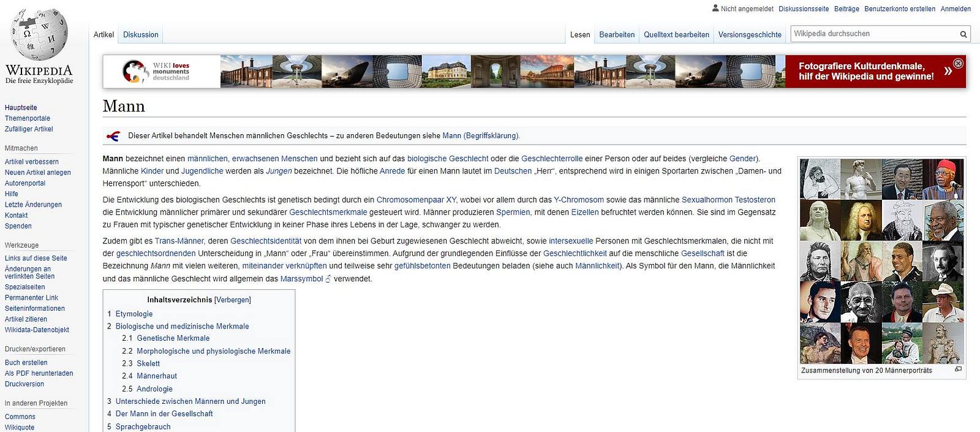This screenshot has height=432, width=980.
Task: Open the Testosteron article link
Action: pos(755,200)
